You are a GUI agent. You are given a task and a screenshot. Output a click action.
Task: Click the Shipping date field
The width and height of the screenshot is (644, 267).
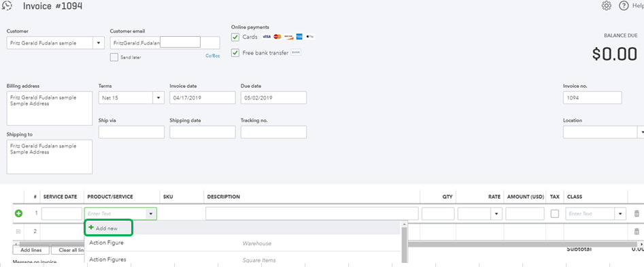[x=203, y=132]
